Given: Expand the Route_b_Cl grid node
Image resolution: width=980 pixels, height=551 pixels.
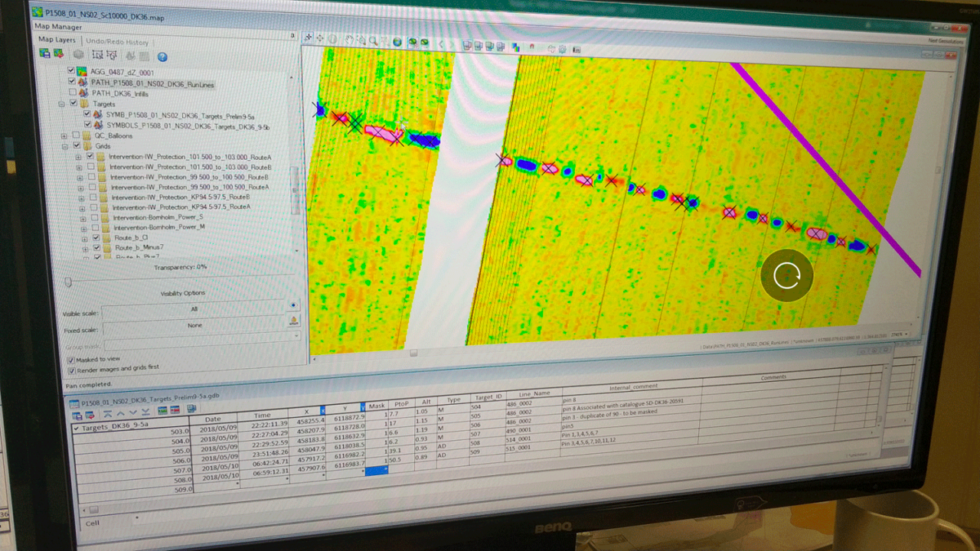Looking at the screenshot, I should (84, 239).
